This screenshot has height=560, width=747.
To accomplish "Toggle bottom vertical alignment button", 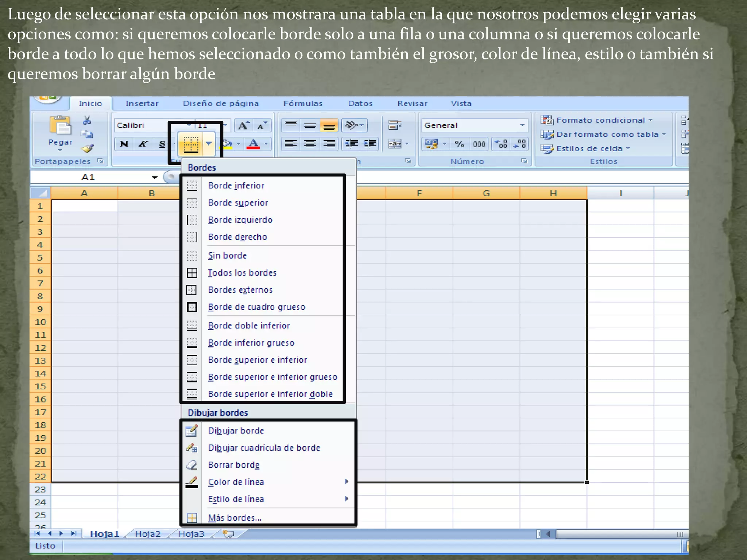I will 329,126.
